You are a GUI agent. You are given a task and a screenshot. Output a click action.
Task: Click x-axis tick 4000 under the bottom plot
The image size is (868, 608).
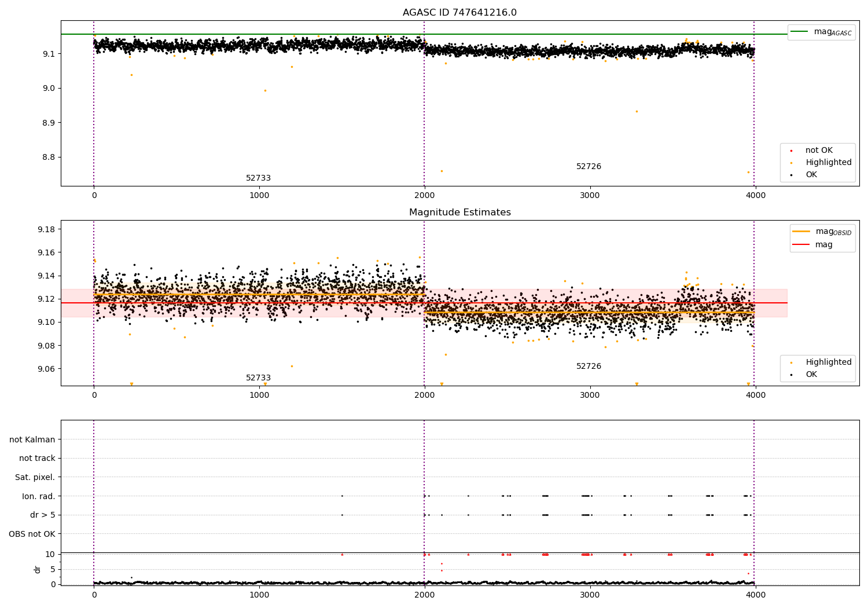(755, 595)
